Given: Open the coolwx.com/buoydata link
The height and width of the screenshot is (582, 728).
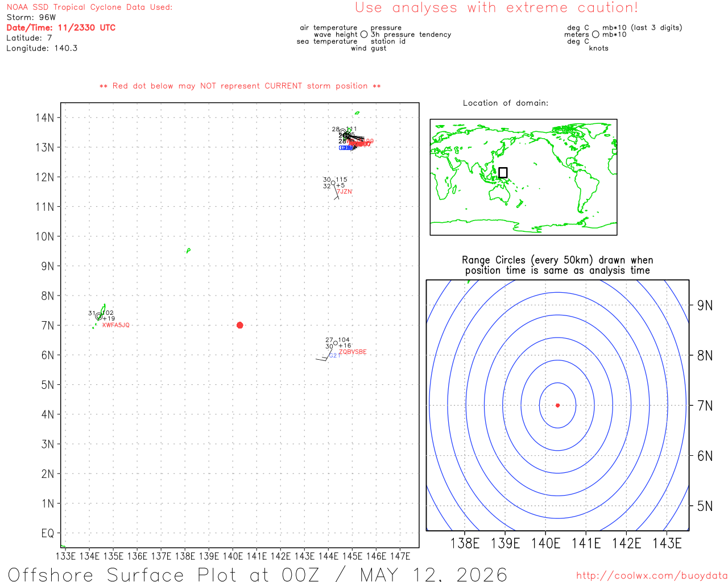Looking at the screenshot, I should tap(652, 576).
